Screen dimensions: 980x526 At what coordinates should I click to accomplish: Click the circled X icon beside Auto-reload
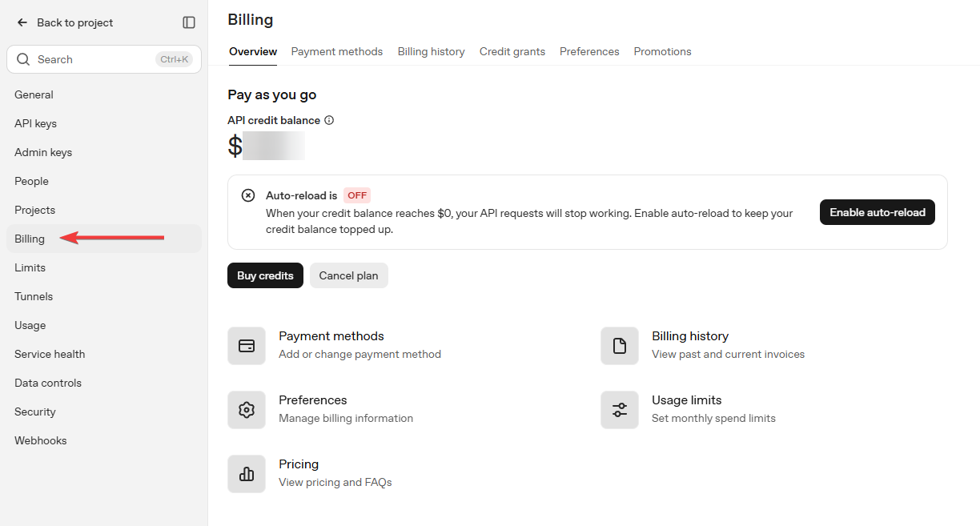(248, 195)
